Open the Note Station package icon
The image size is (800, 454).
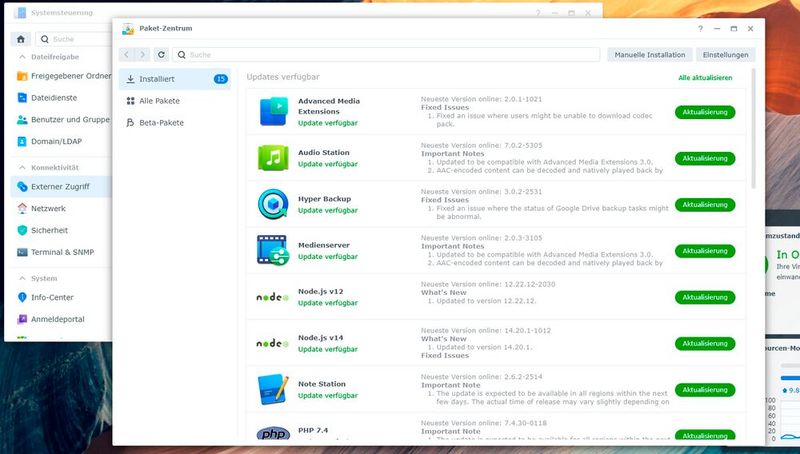click(273, 389)
